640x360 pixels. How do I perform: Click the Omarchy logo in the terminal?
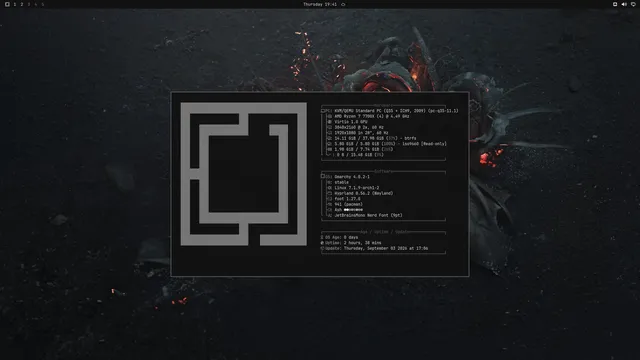point(244,174)
